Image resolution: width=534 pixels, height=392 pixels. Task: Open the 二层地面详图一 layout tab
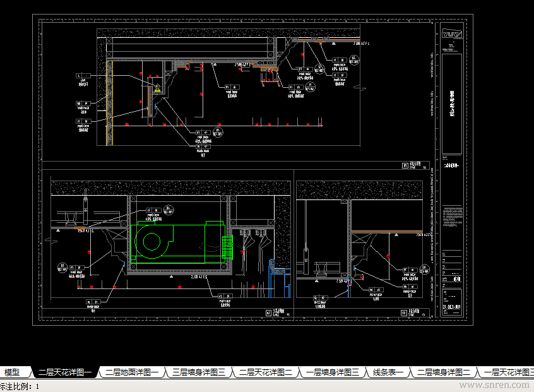[x=132, y=372]
